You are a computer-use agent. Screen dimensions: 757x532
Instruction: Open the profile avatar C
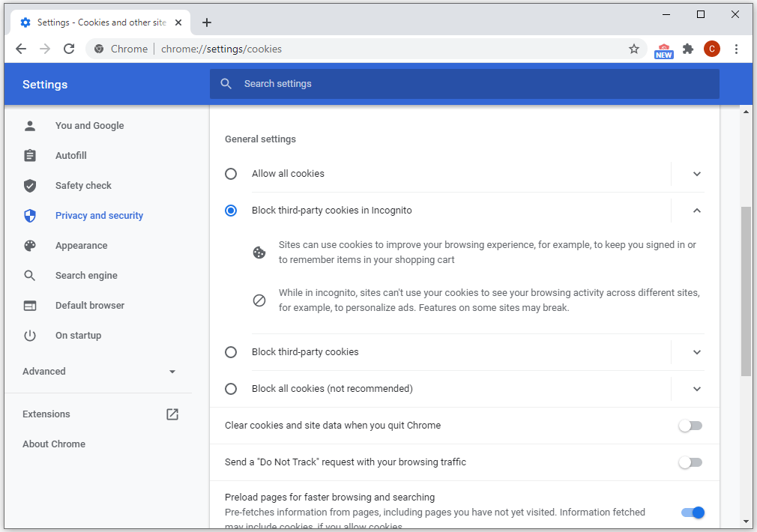(x=711, y=49)
